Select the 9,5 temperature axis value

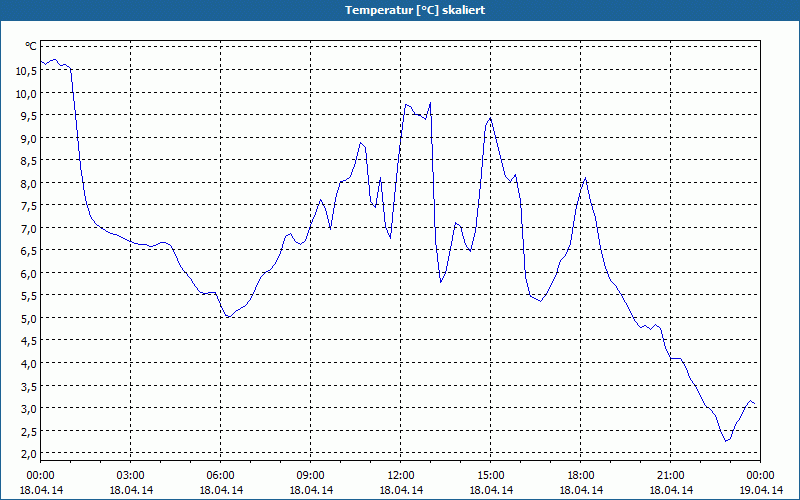coord(29,116)
